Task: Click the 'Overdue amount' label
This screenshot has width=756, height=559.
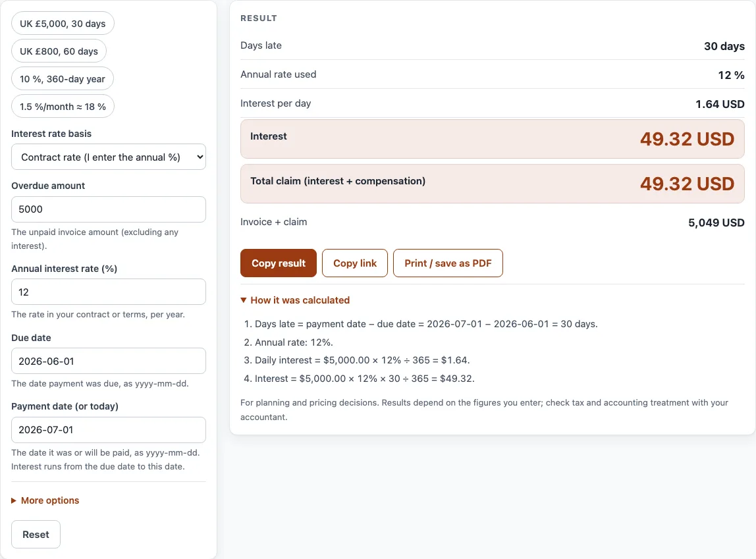Action: (48, 186)
